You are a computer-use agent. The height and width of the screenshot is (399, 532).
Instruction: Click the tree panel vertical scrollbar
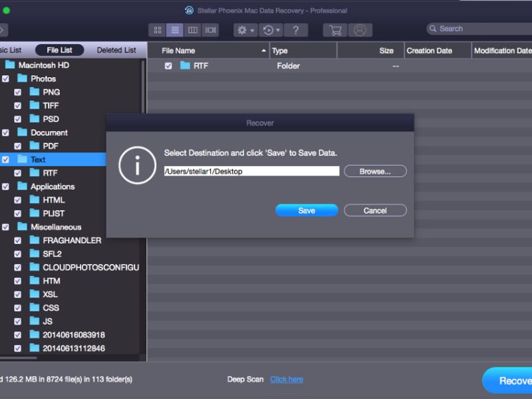pyautogui.click(x=143, y=88)
